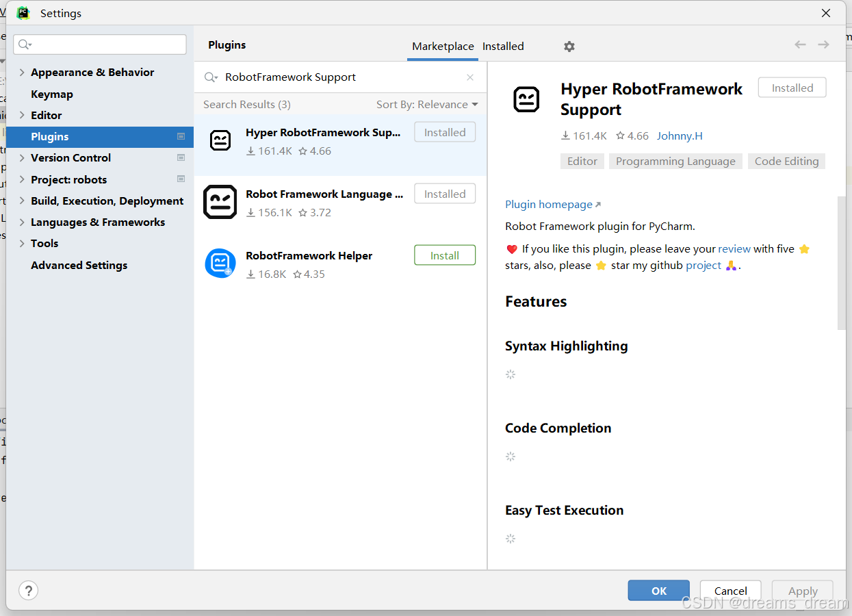This screenshot has height=616, width=852.
Task: Clear the plugin search text with X
Action: point(470,77)
